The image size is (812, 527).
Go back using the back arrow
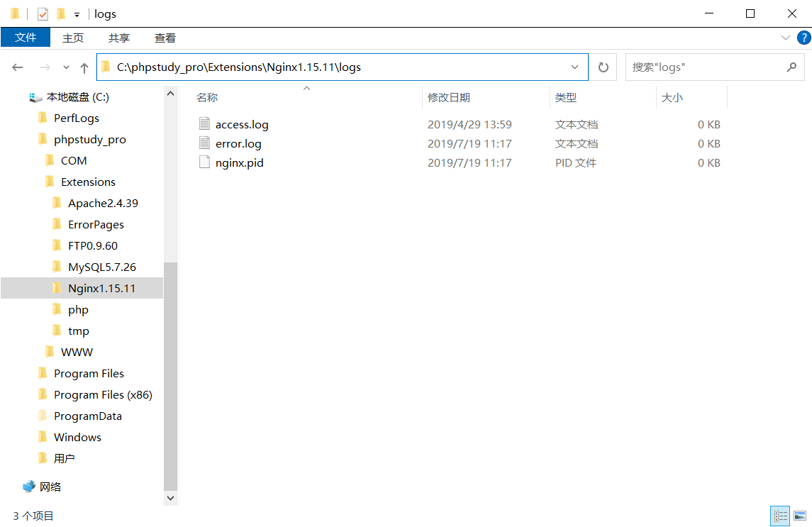click(18, 67)
